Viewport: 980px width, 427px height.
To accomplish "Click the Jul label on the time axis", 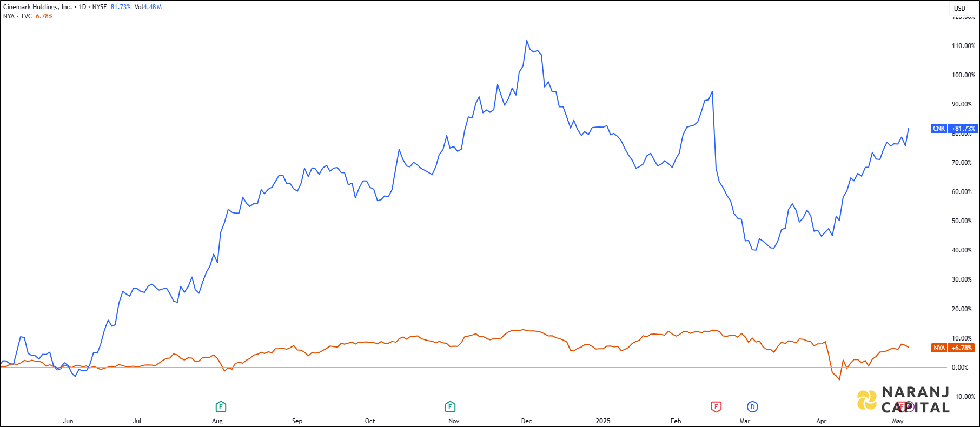I will [x=137, y=421].
